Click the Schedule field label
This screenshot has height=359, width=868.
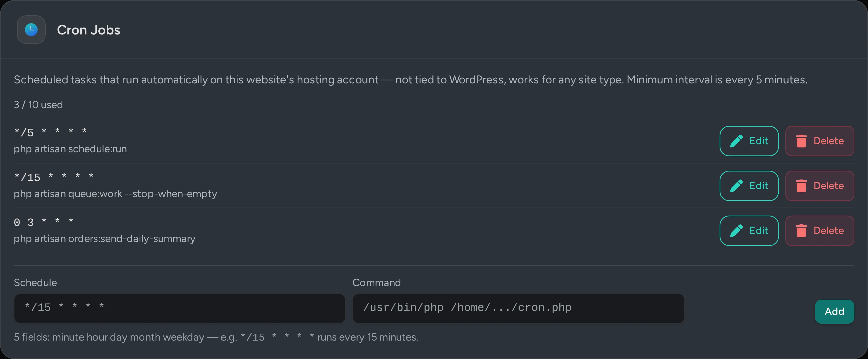[x=35, y=283]
